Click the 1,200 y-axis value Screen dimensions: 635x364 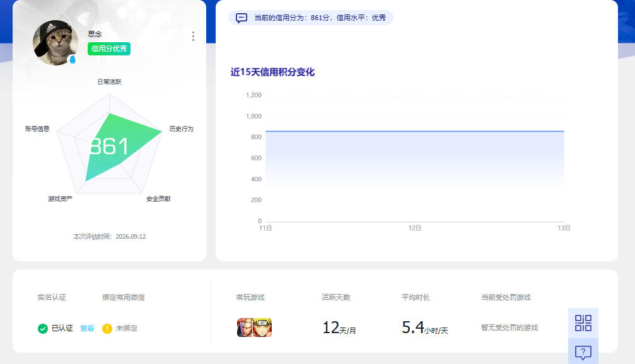point(254,96)
